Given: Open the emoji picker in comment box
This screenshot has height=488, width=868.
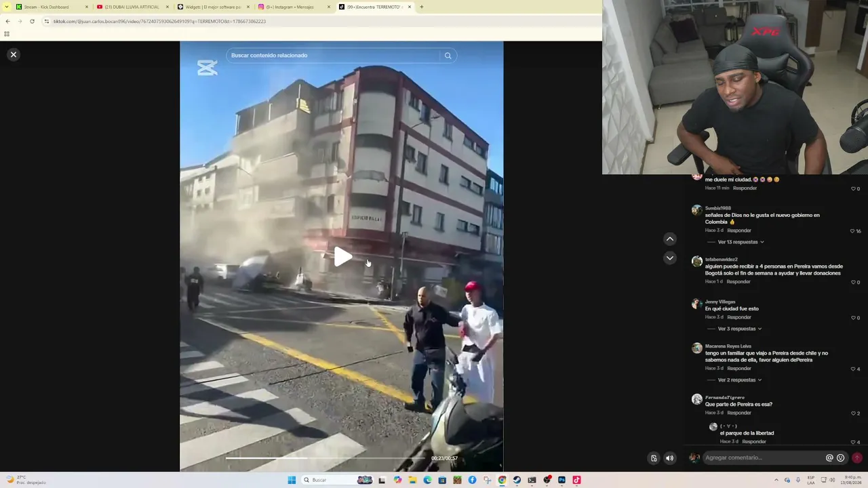Looking at the screenshot, I should [841, 458].
